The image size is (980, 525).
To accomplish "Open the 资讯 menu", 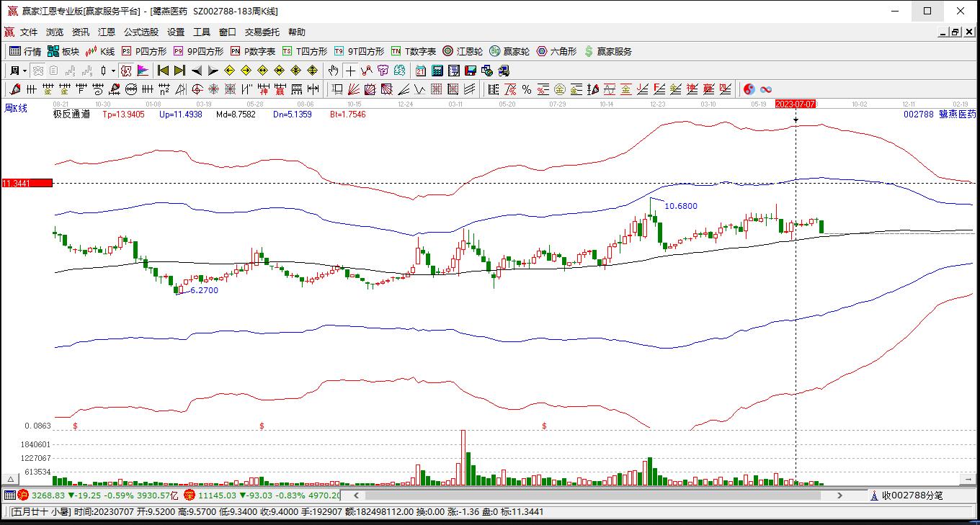I will pyautogui.click(x=81, y=32).
